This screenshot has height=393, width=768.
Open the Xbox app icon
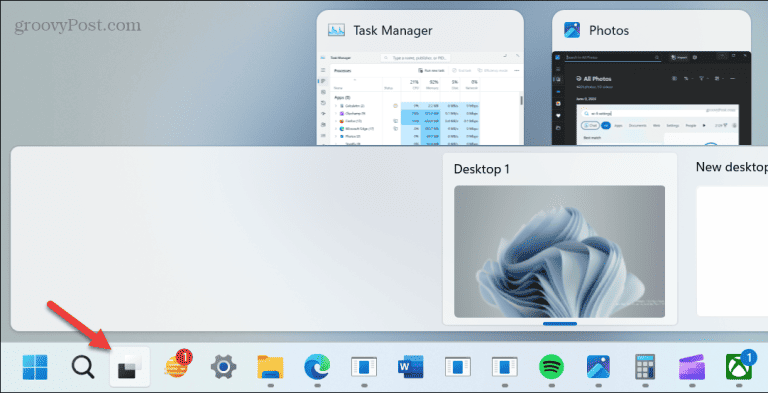(x=740, y=366)
